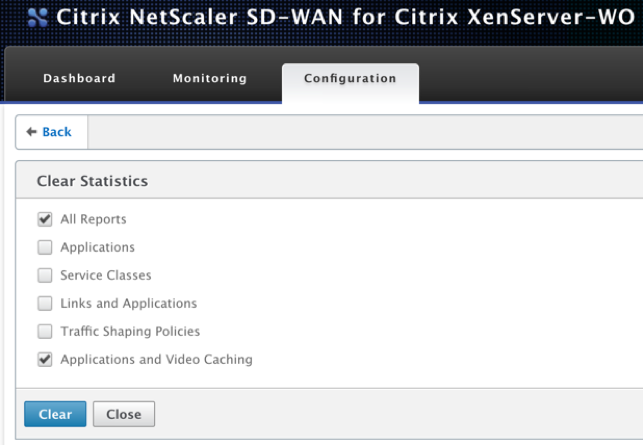
Task: Click the blue Clear button
Action: [55, 414]
